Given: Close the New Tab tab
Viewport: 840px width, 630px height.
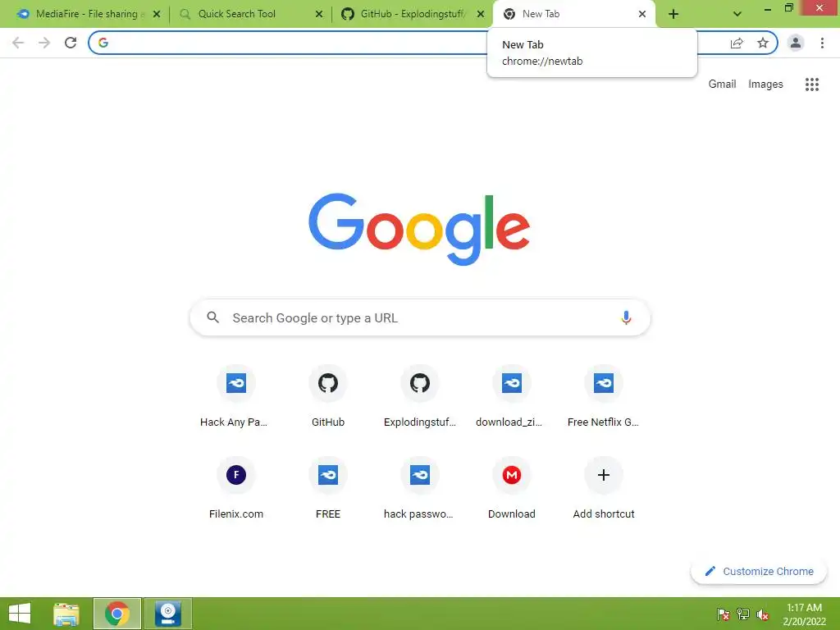Looking at the screenshot, I should 641,14.
